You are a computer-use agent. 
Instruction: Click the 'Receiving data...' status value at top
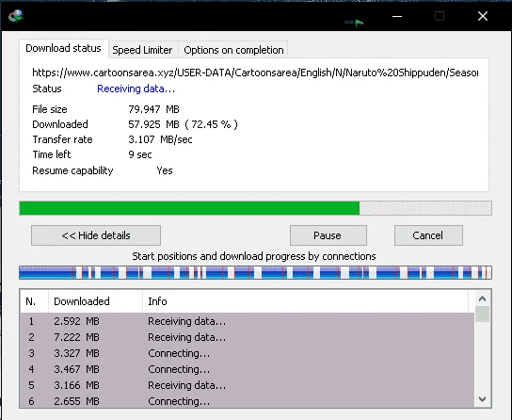click(136, 89)
